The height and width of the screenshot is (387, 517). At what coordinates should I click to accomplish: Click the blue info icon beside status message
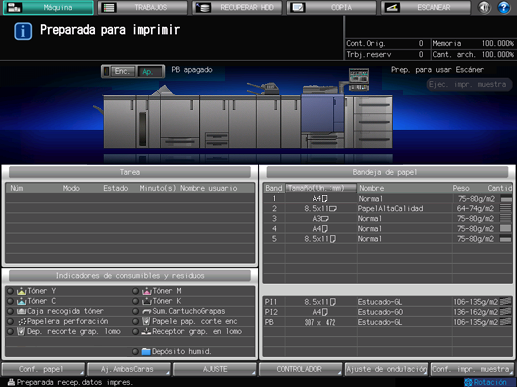pyautogui.click(x=23, y=31)
